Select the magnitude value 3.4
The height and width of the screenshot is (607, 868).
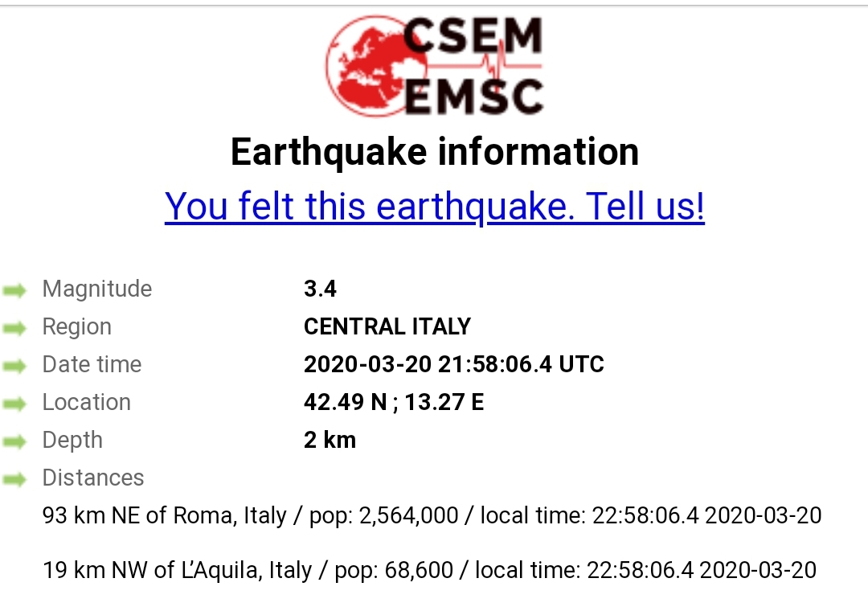(320, 289)
